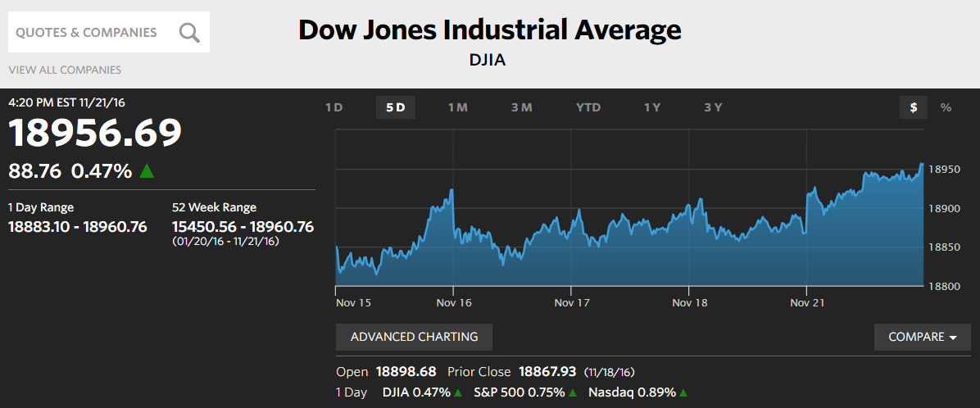Screen dimensions: 980x408
Task: Click the Nov 17 date marker on chart axis
Action: (x=572, y=303)
